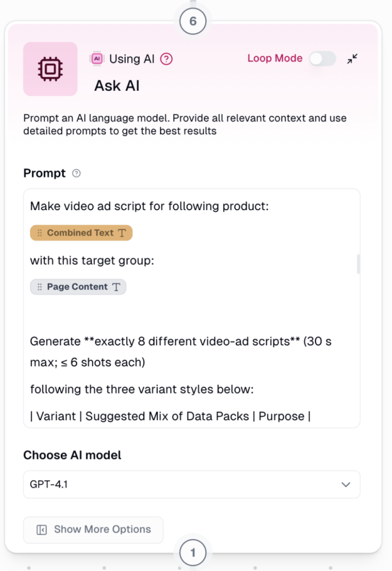Viewport: 392px width, 571px height.
Task: Click the small AI badge beside Using AI
Action: coord(96,59)
